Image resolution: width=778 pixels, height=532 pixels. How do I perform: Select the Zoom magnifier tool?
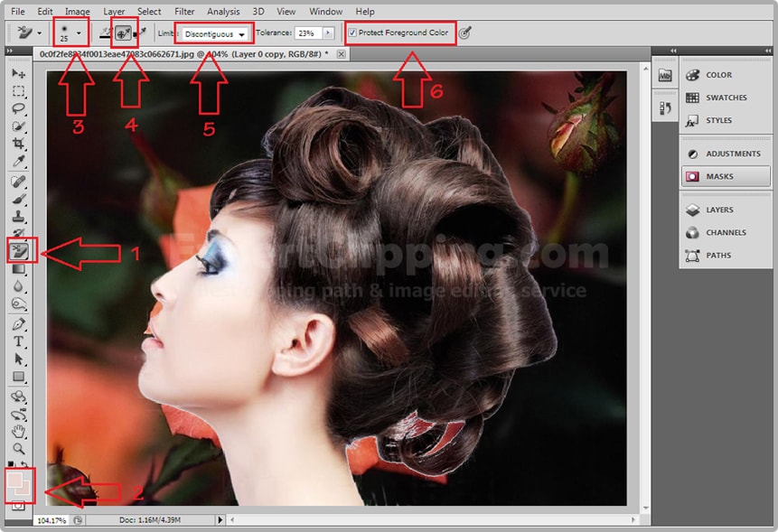pyautogui.click(x=18, y=449)
